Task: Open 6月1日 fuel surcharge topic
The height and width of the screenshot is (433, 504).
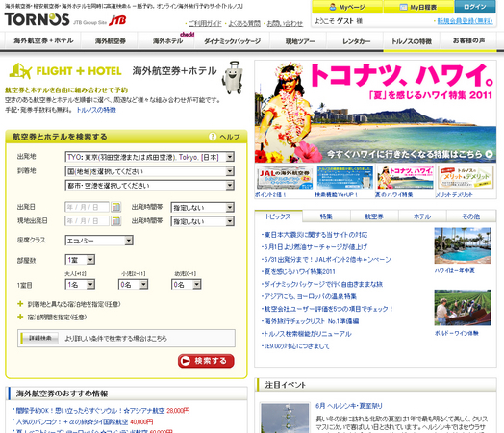Action: [315, 247]
